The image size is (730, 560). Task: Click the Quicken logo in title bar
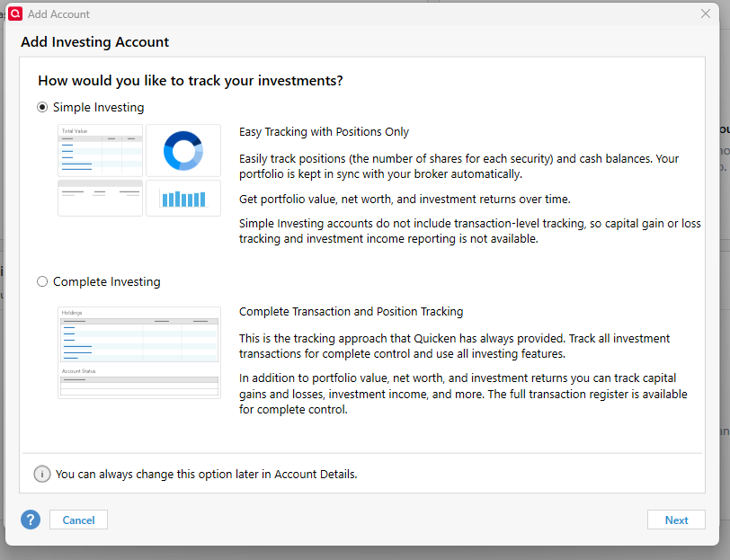[x=15, y=13]
